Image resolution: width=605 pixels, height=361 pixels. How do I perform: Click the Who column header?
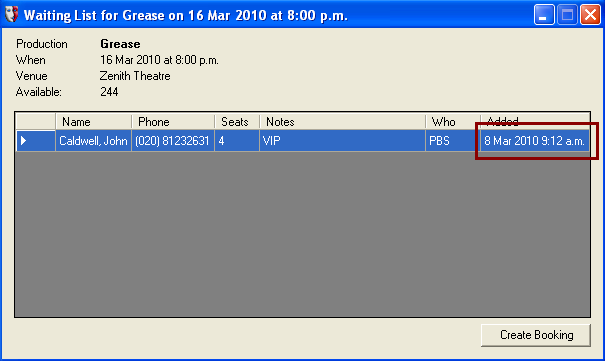(x=453, y=122)
